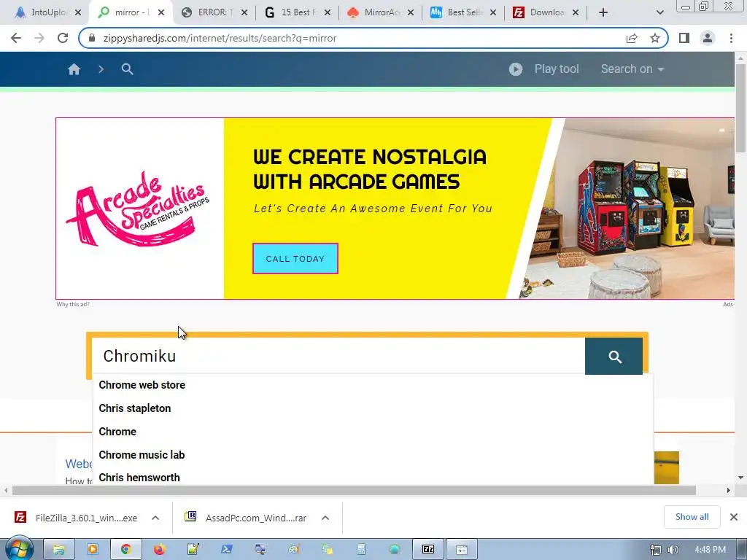Open the Explorer folder taskbar icon

(58, 550)
